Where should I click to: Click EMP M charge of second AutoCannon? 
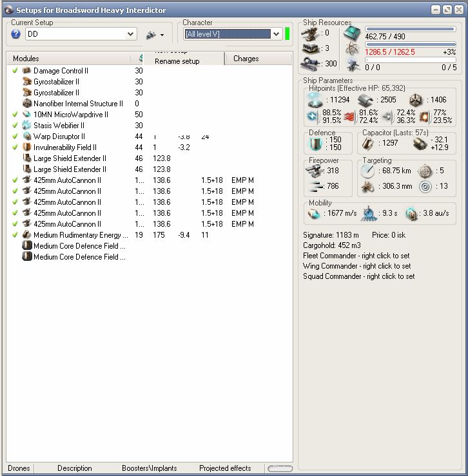pos(242,191)
